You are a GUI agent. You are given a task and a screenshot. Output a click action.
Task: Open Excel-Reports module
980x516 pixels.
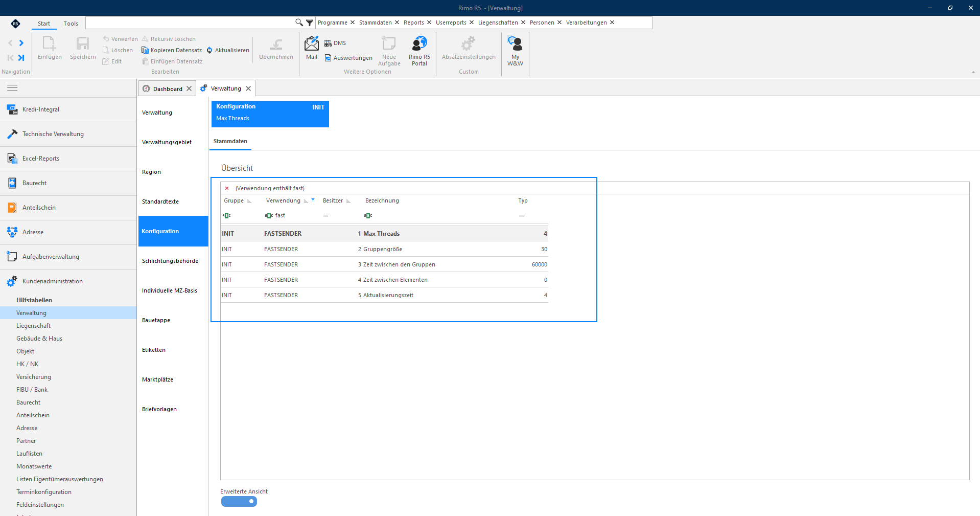pos(68,159)
